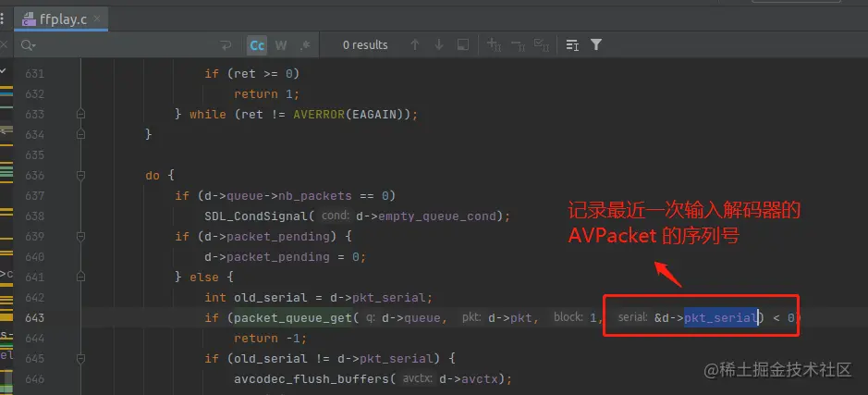868x395 pixels.
Task: Click the 'do' keyword on line 636
Action: [x=153, y=176]
